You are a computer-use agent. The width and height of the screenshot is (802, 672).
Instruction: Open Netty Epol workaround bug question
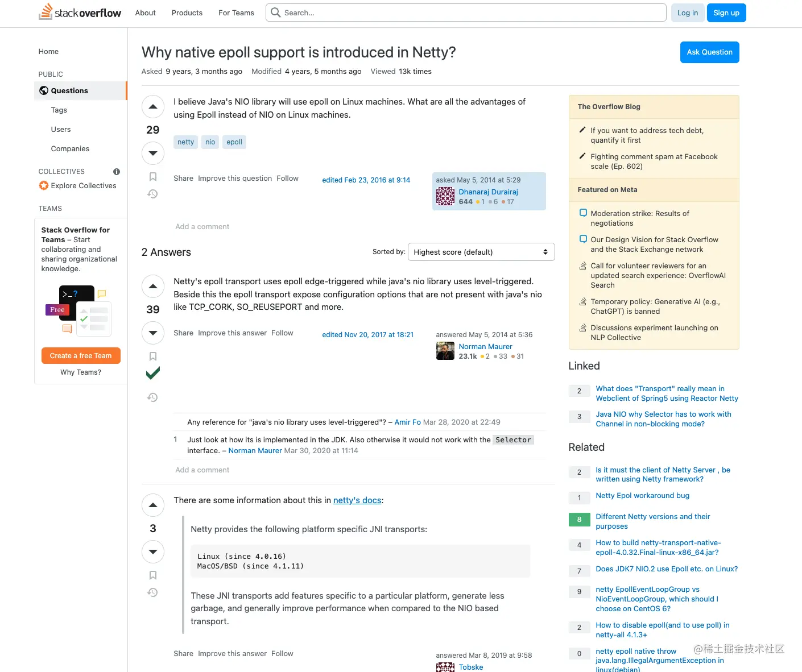pos(642,496)
